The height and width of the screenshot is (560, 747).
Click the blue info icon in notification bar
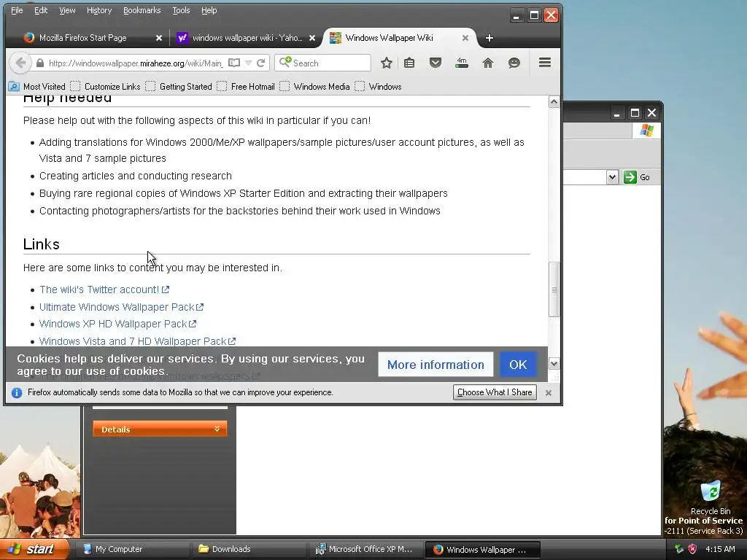tap(17, 393)
